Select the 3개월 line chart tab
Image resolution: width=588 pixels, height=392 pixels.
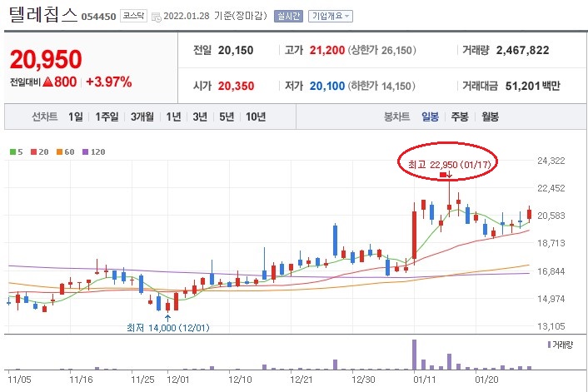142,117
